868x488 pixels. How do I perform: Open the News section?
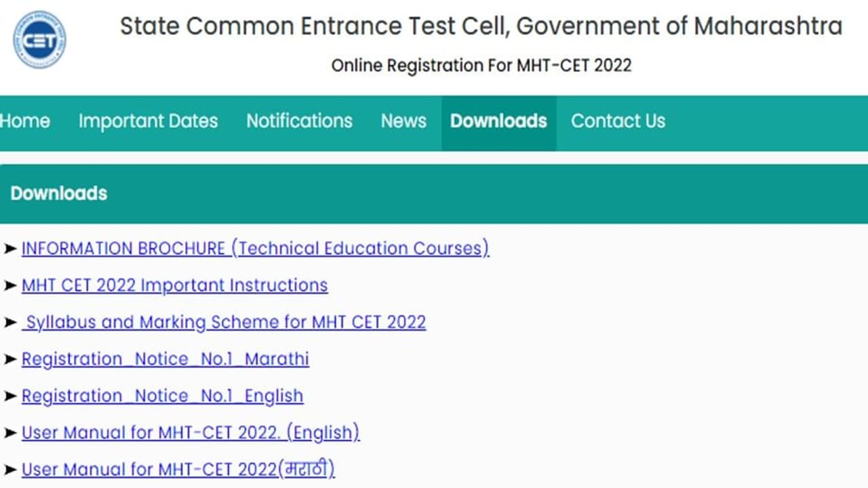403,121
